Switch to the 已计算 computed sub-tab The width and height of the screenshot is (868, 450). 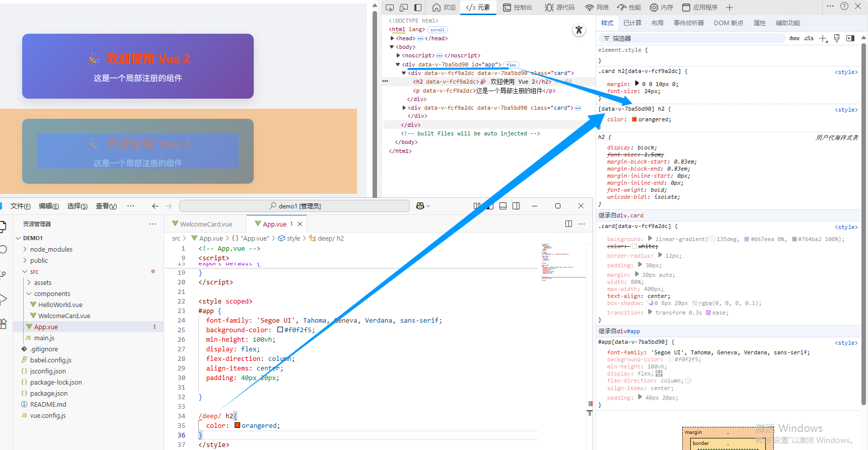tap(632, 23)
